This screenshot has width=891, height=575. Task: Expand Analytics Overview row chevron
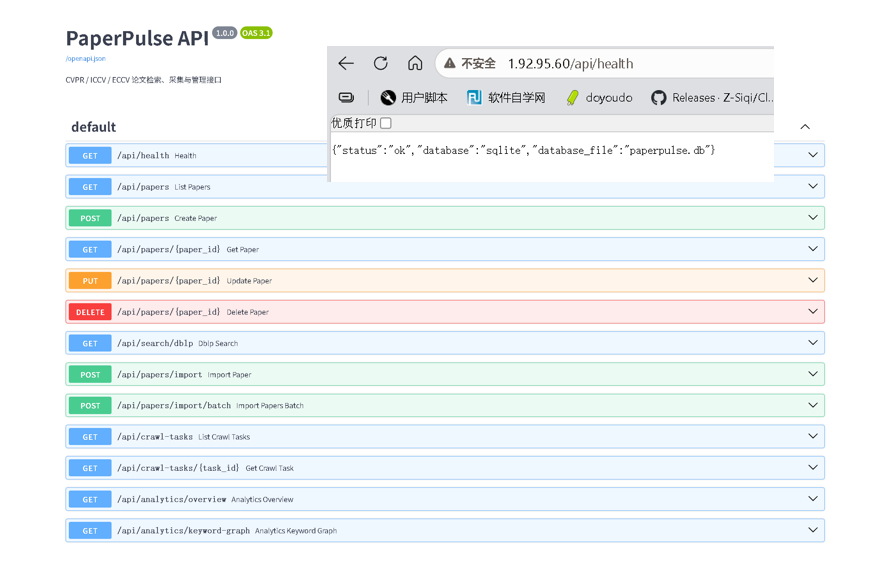[813, 499]
